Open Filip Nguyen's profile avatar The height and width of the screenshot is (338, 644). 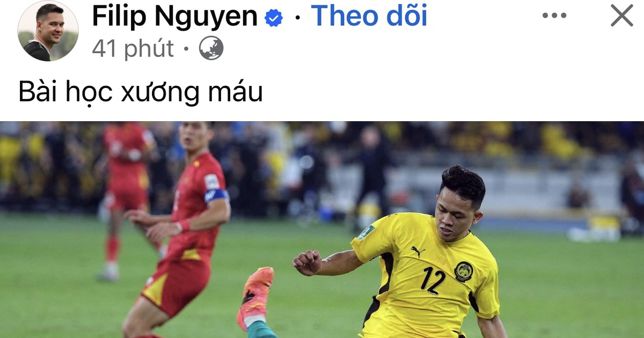(48, 31)
